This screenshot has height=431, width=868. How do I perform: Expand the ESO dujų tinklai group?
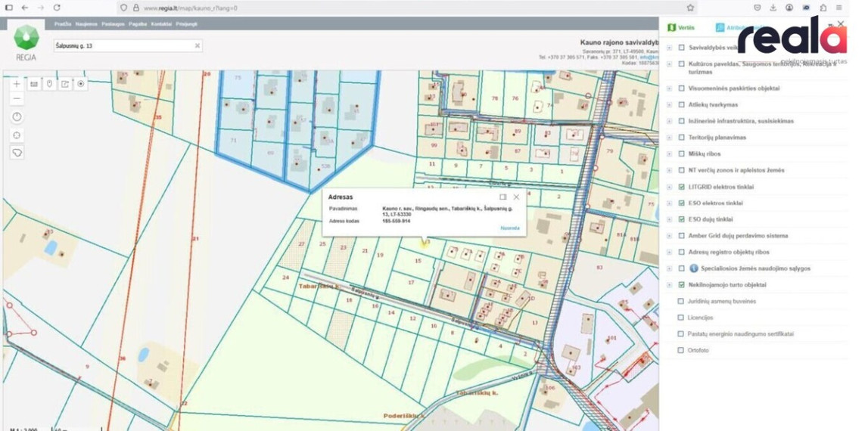[x=669, y=219]
